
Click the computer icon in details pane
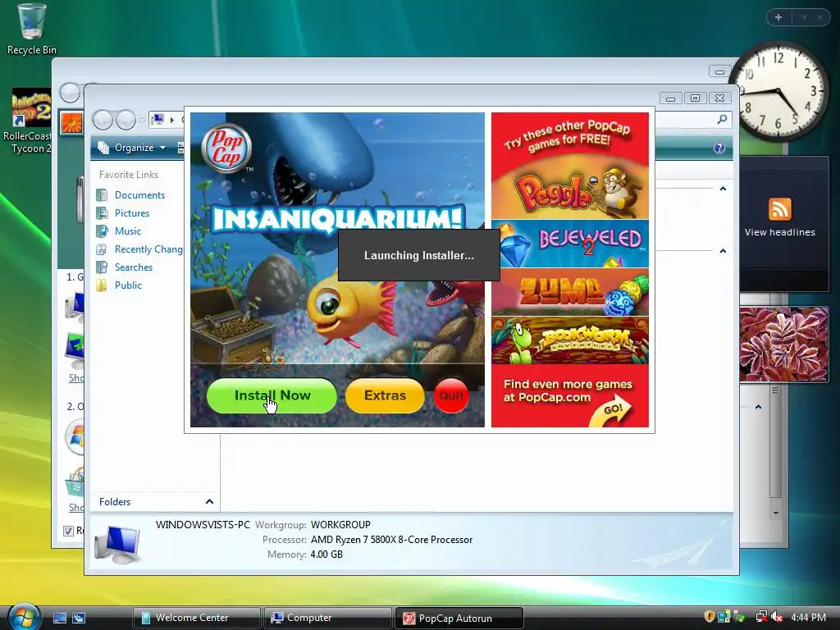pos(117,545)
